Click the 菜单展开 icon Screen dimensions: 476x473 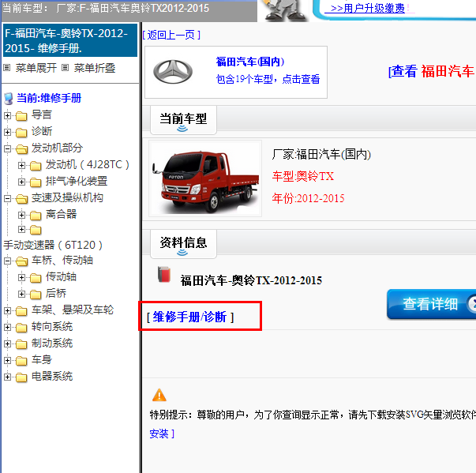click(6, 67)
